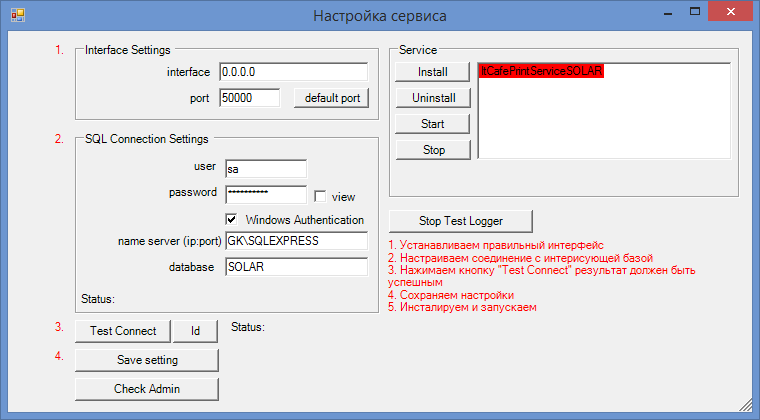Start the service with Start button
Viewport: 760px width, 420px height.
(432, 124)
